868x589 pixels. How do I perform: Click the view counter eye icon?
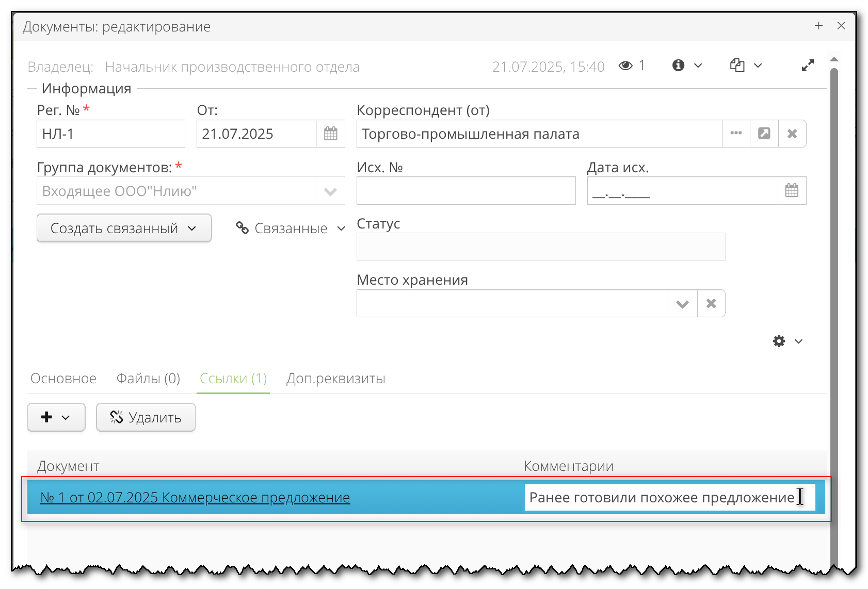click(x=626, y=66)
